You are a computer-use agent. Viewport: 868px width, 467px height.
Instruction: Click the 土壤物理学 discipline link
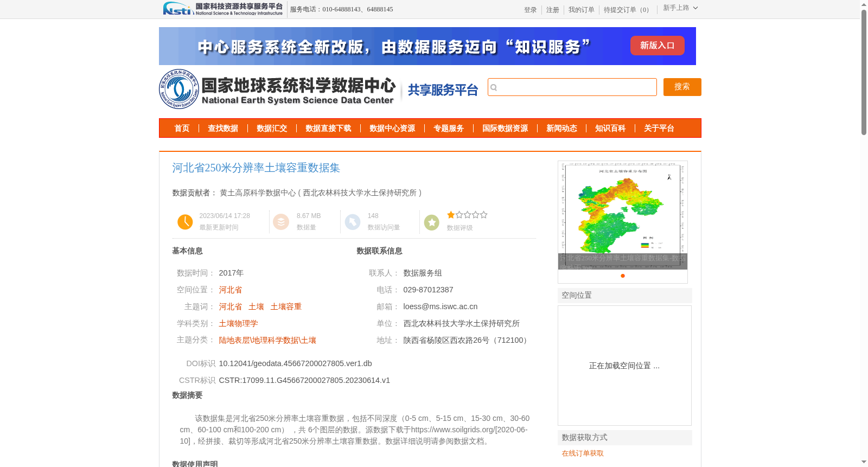pyautogui.click(x=238, y=324)
